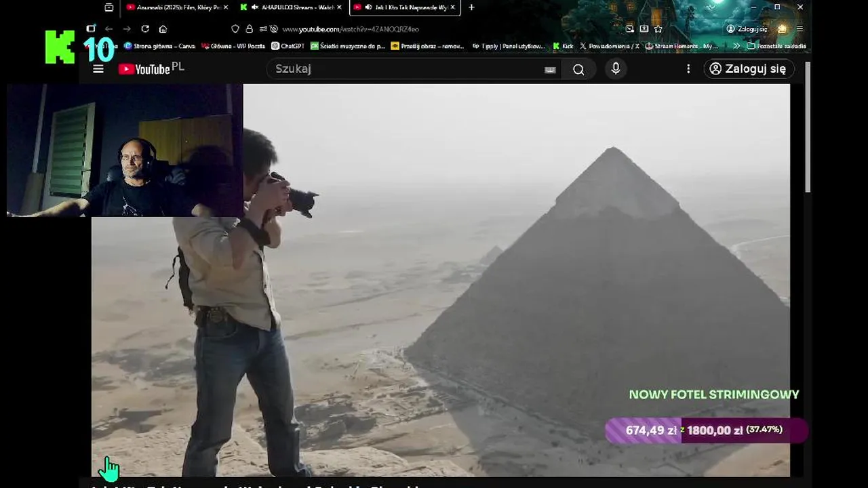Click the save page download icon
This screenshot has height=488, width=868.
pos(644,29)
